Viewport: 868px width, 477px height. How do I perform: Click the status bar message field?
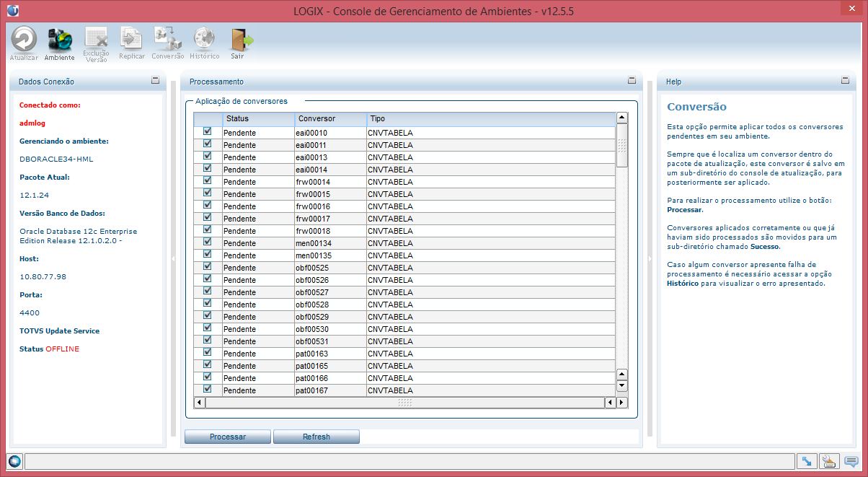(x=409, y=461)
